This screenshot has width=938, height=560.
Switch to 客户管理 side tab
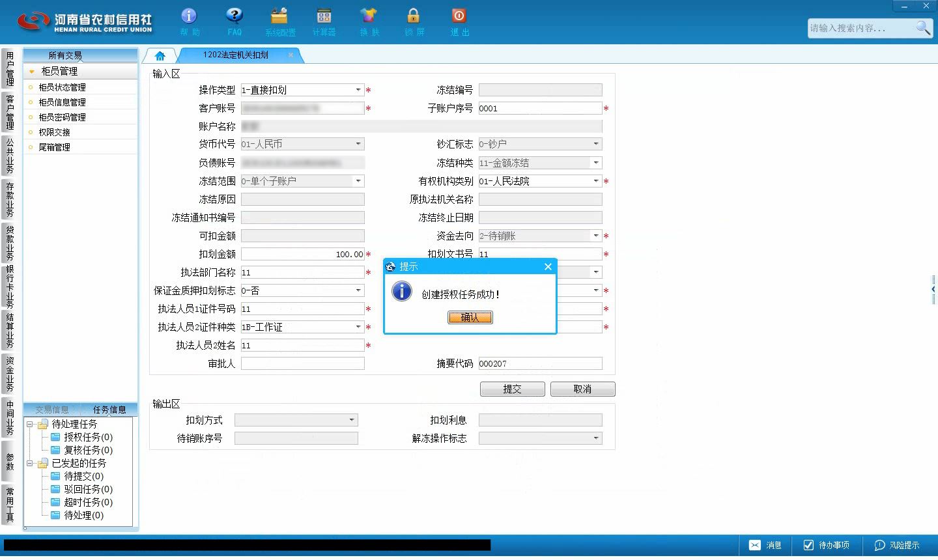pyautogui.click(x=10, y=112)
